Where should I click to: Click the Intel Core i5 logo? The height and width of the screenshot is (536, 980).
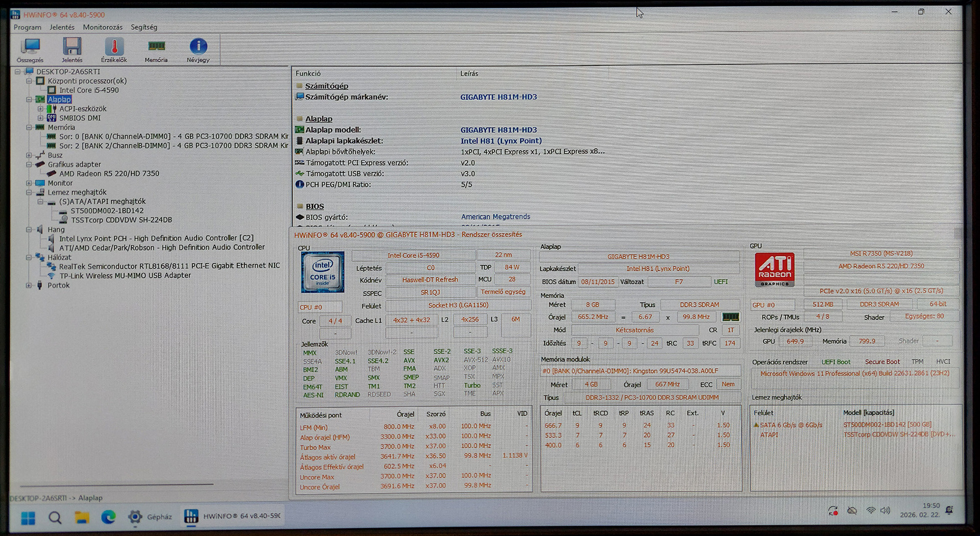[323, 272]
